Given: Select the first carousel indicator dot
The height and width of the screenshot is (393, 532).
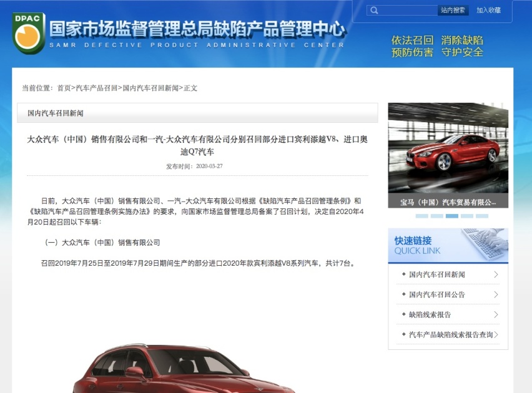Looking at the screenshot, I should click(x=421, y=216).
